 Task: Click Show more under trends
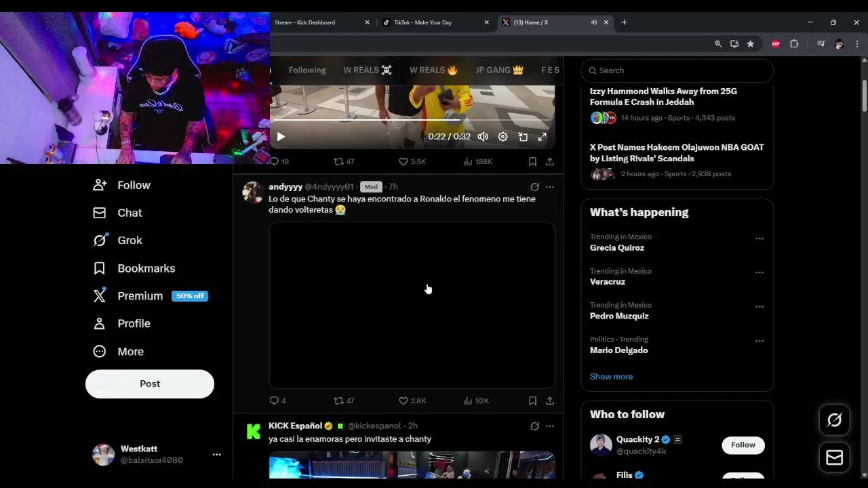coord(611,377)
